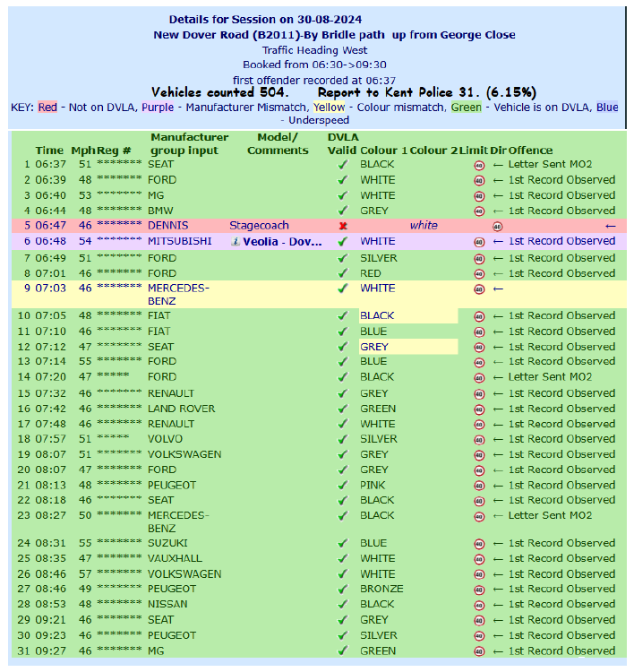Click the green tick in row 30 at 09:23

tap(343, 636)
